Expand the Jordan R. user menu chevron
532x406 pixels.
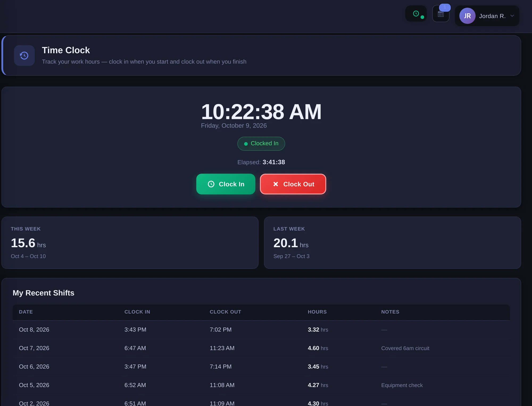point(512,16)
